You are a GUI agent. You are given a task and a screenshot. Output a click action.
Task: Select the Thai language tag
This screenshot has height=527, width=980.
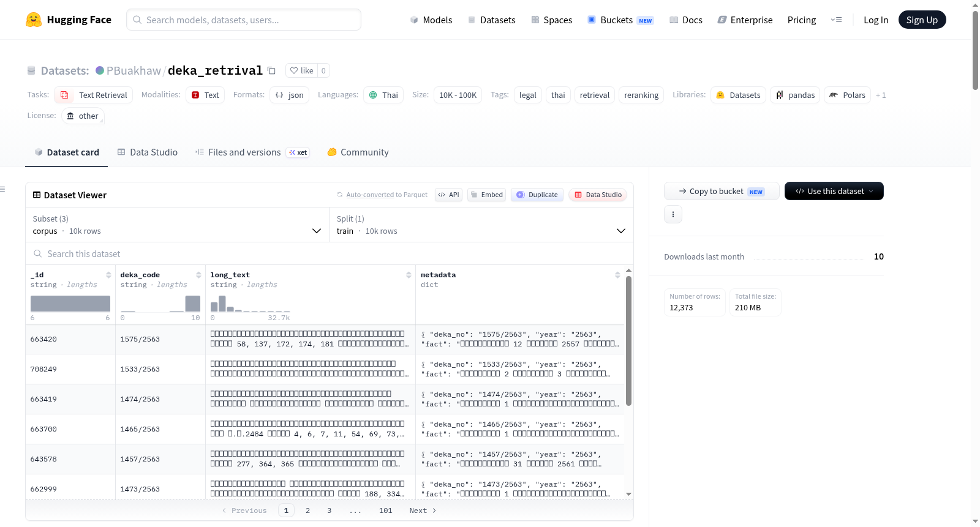(383, 95)
